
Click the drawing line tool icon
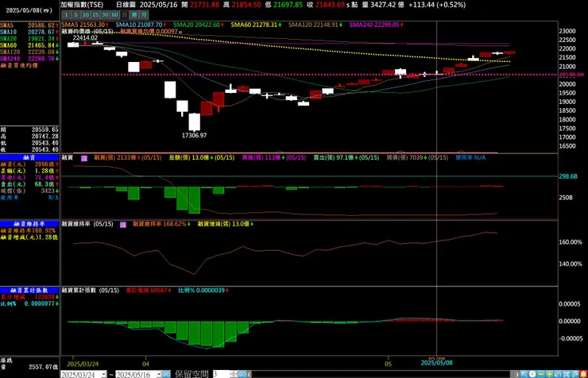coord(574,374)
